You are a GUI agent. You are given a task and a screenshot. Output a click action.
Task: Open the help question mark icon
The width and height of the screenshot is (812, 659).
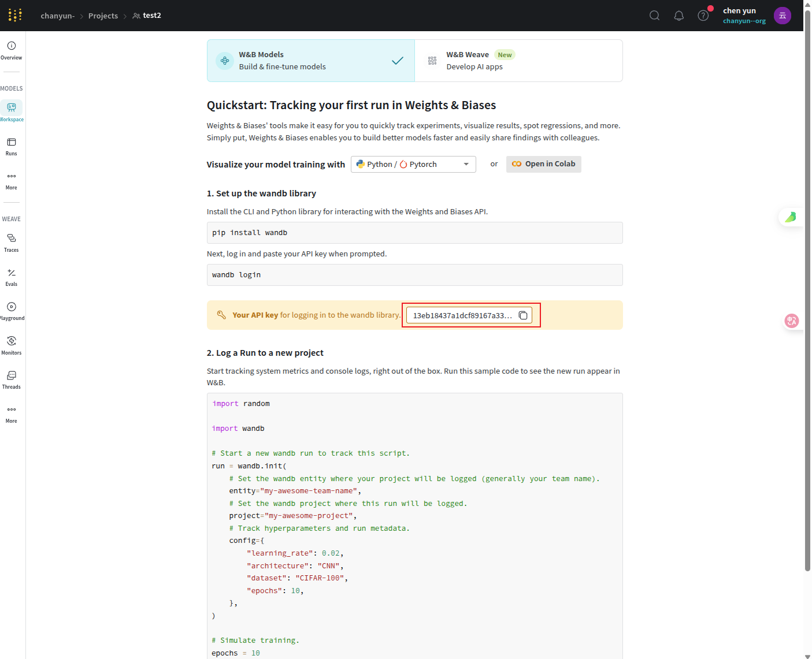(703, 16)
